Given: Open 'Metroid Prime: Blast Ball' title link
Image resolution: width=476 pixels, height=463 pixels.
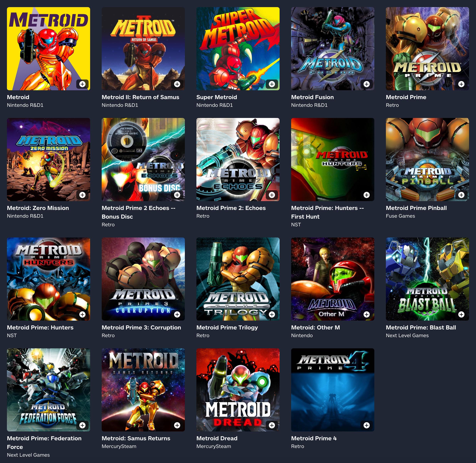Looking at the screenshot, I should (421, 328).
